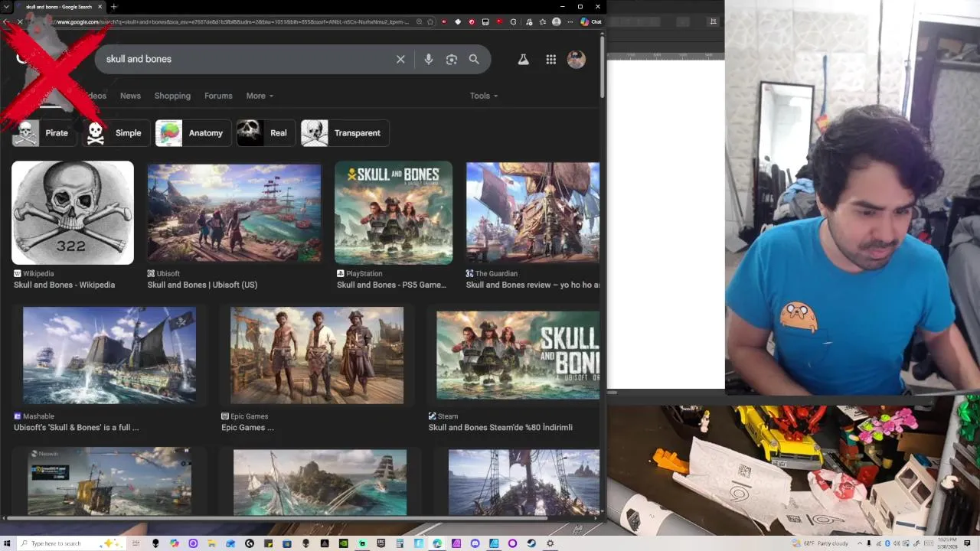The image size is (980, 551).
Task: Stop loading the page in browser
Action: click(x=20, y=22)
